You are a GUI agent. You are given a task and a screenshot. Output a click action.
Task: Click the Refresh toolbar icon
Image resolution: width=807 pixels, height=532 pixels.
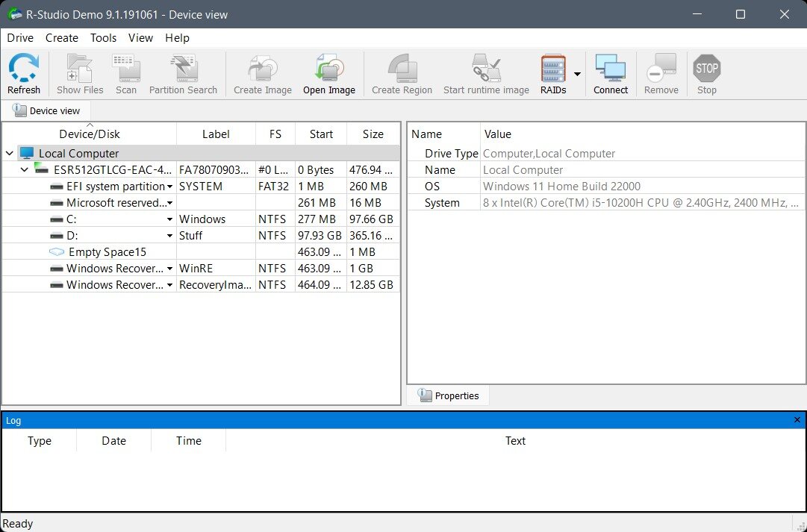tap(24, 69)
